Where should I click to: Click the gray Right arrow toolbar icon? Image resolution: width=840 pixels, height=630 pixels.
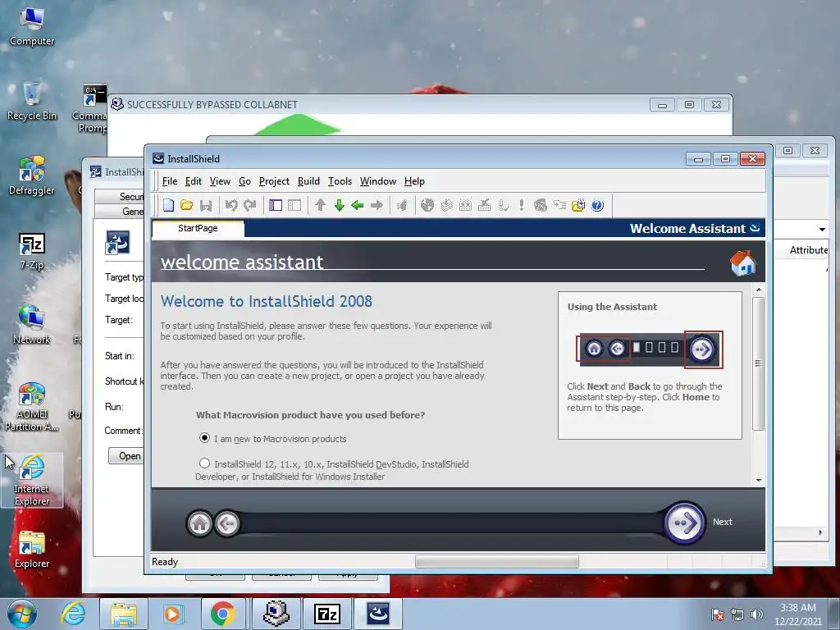click(x=377, y=205)
